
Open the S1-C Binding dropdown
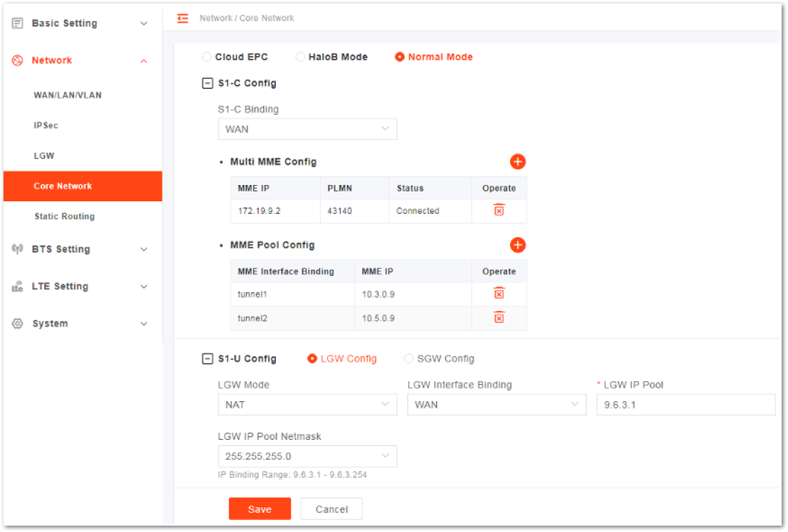(307, 129)
